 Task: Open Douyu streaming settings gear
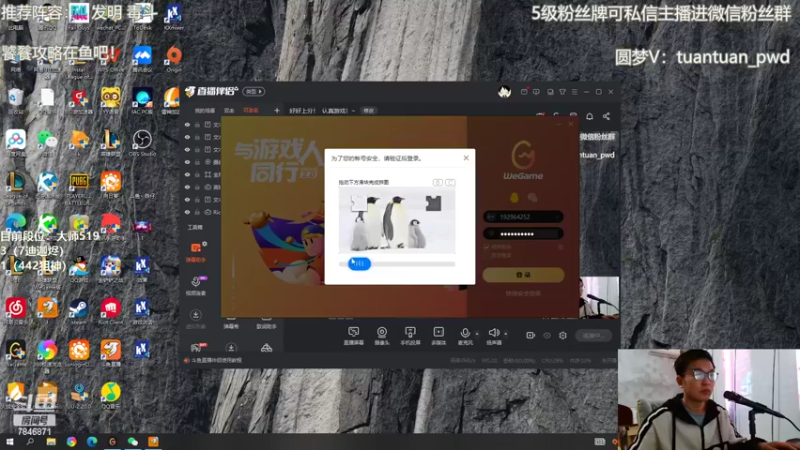563,335
